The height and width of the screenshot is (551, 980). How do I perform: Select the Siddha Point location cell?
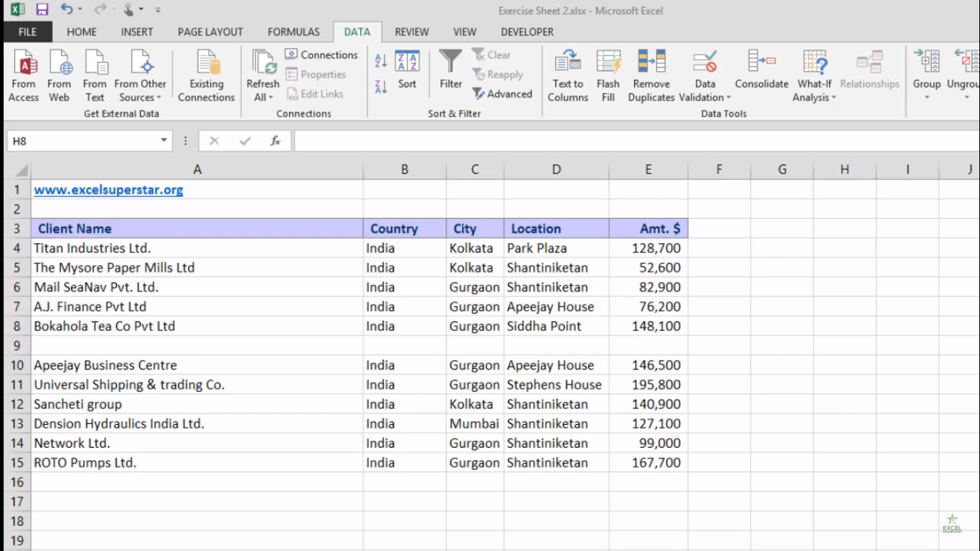pos(557,326)
